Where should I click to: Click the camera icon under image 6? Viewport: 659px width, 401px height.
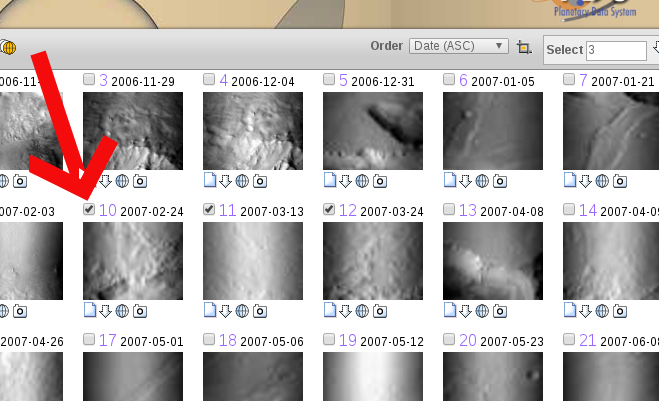[500, 181]
